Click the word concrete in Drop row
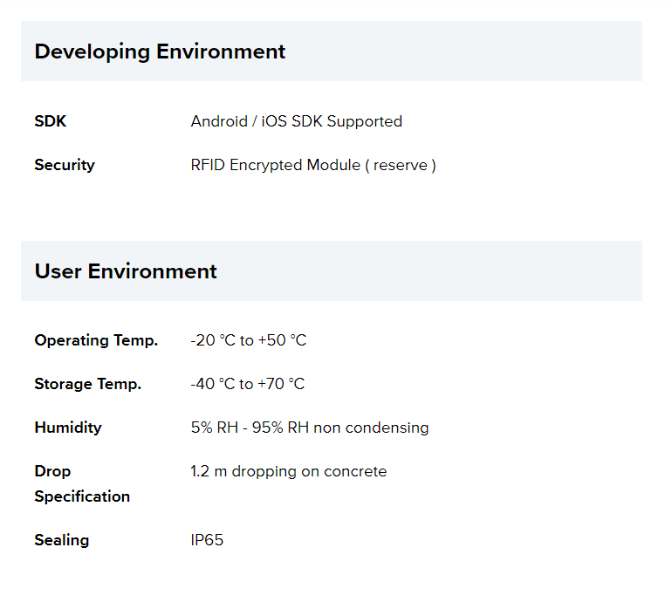Viewport: 672px width, 616px height. tap(355, 472)
